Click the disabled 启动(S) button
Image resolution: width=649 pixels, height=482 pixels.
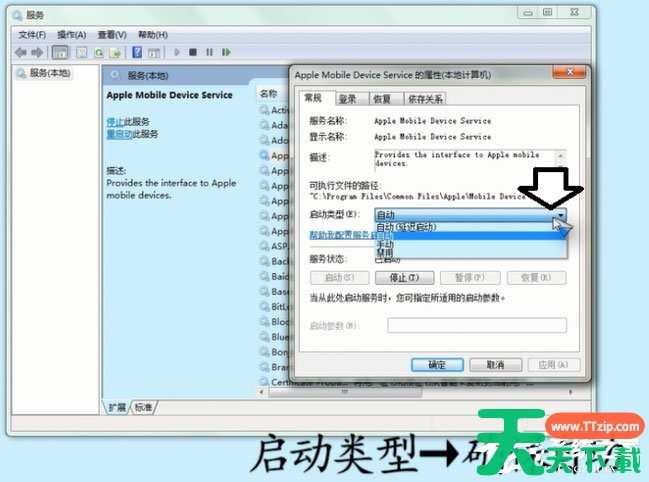coord(339,278)
